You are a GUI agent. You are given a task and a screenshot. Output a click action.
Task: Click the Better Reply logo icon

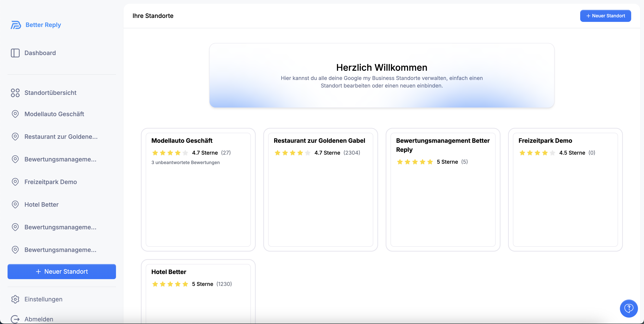[16, 25]
